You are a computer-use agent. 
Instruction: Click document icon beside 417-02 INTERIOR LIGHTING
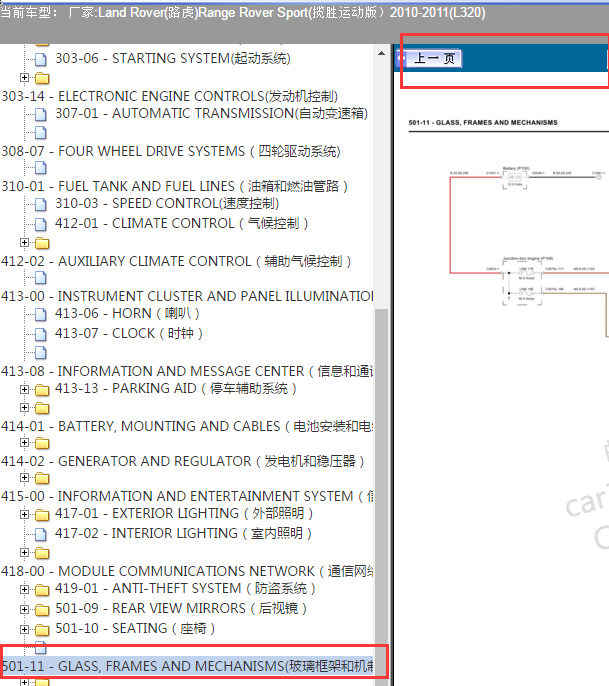(x=41, y=534)
